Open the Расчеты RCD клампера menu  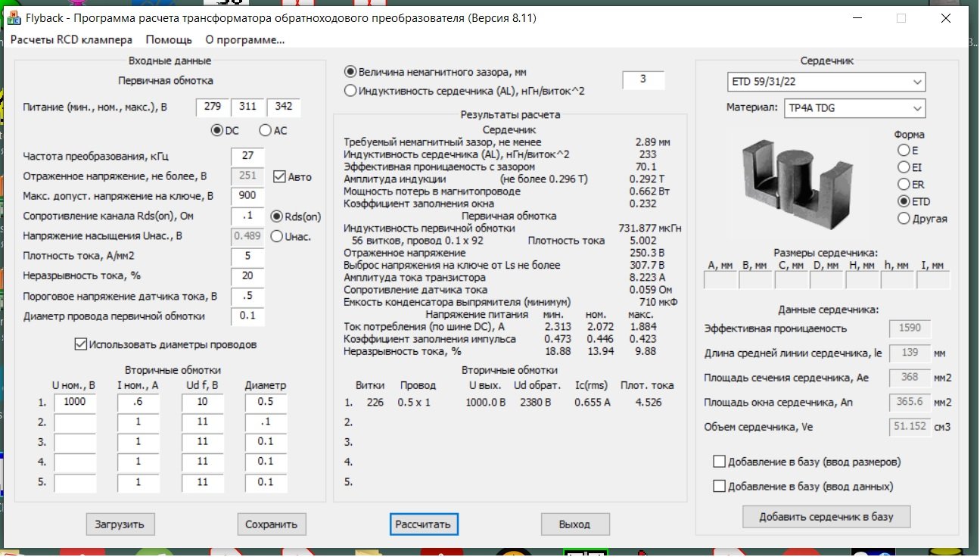click(71, 39)
